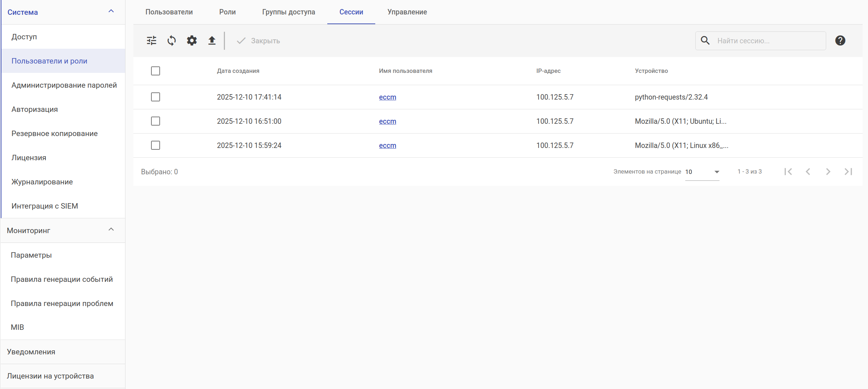Go to the next page arrow
This screenshot has width=868, height=389.
pos(828,172)
